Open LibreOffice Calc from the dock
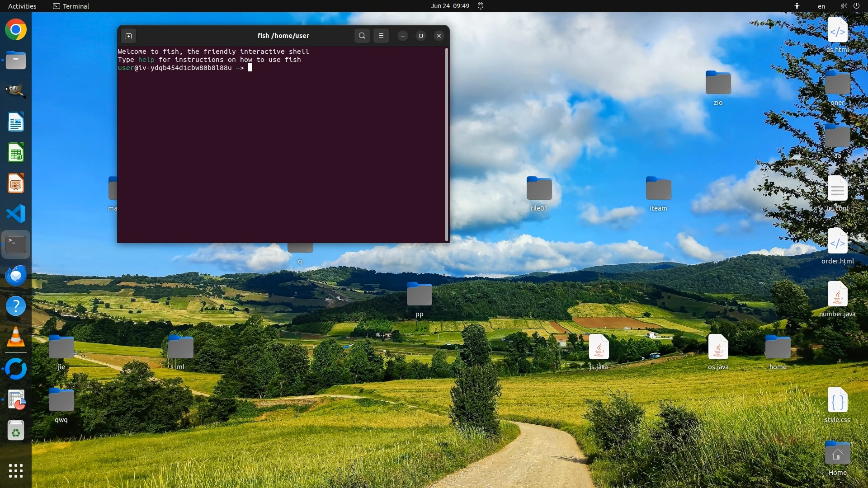Viewport: 868px width, 488px height. (x=16, y=153)
